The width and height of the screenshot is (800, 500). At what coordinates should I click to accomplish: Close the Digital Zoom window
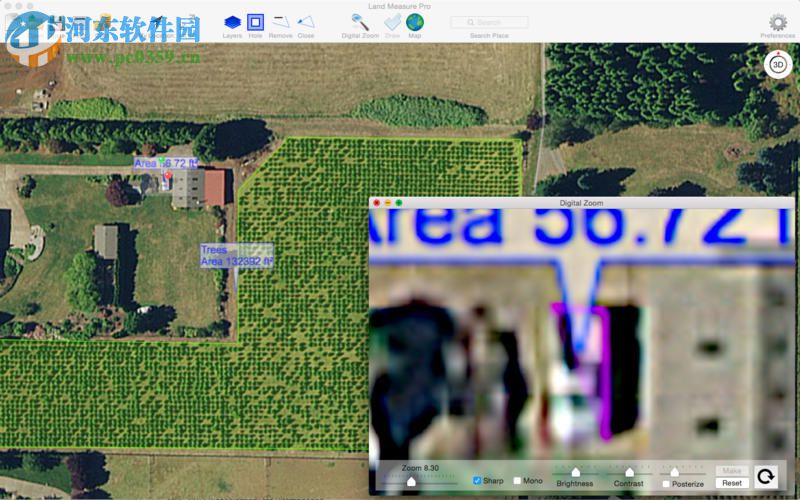pyautogui.click(x=377, y=203)
